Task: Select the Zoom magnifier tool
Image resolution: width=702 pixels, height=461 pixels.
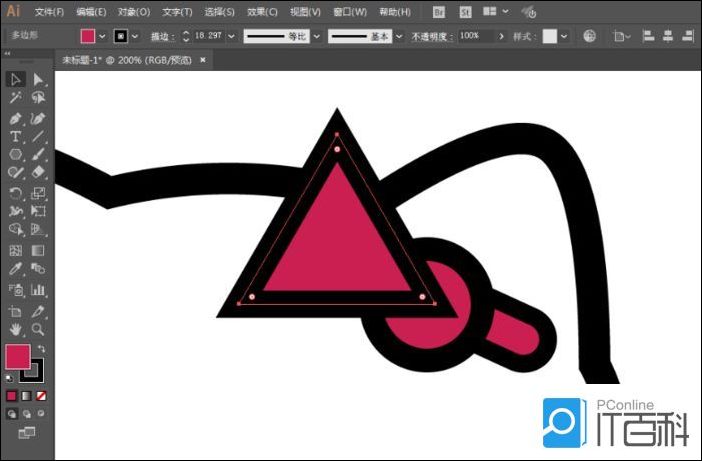Action: [38, 328]
